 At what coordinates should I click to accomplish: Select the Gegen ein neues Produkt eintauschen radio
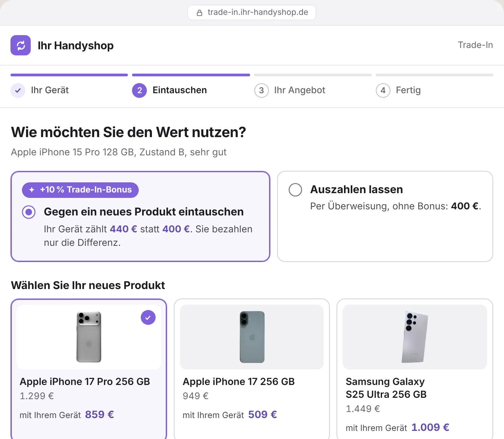(x=29, y=212)
